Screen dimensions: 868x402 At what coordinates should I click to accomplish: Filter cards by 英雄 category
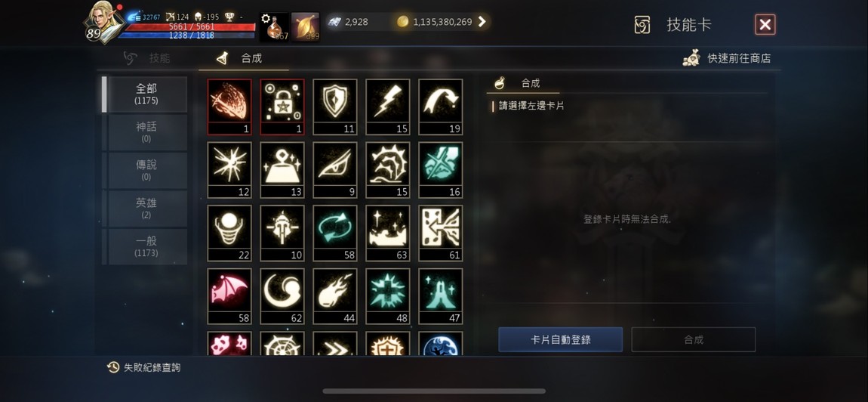pyautogui.click(x=146, y=209)
